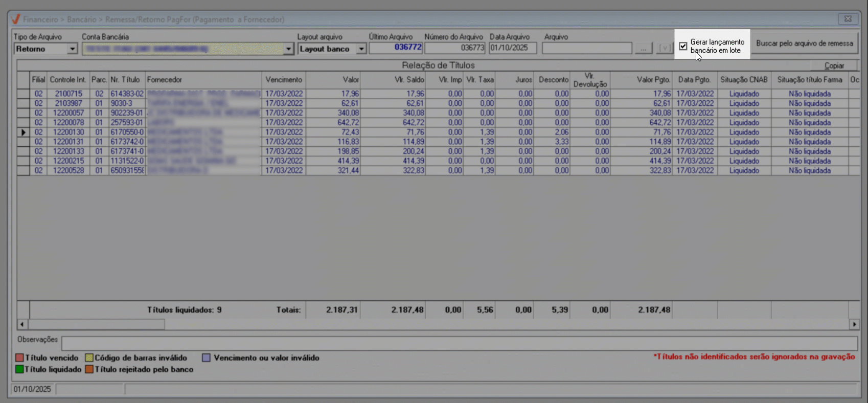Open the Layout arquivo dropdown

click(361, 49)
